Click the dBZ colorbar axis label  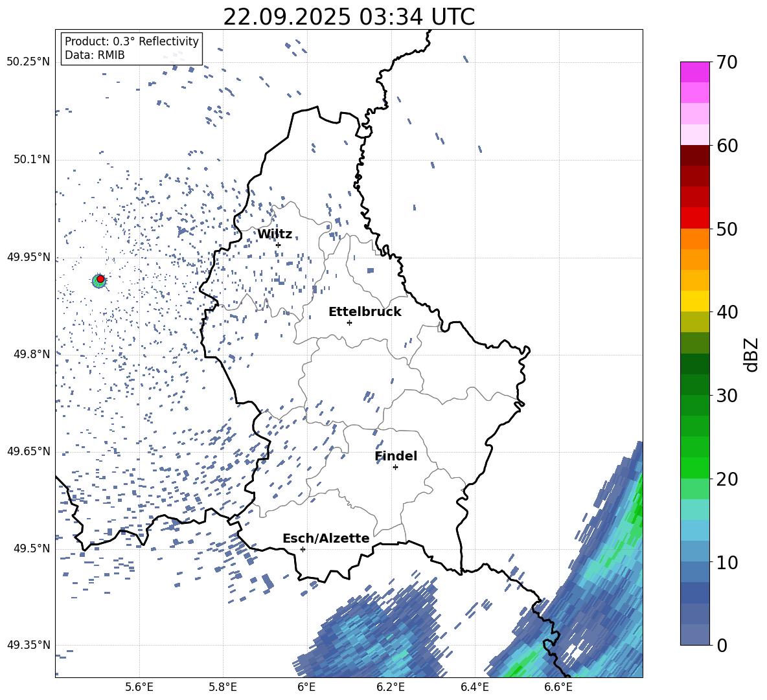[752, 354]
